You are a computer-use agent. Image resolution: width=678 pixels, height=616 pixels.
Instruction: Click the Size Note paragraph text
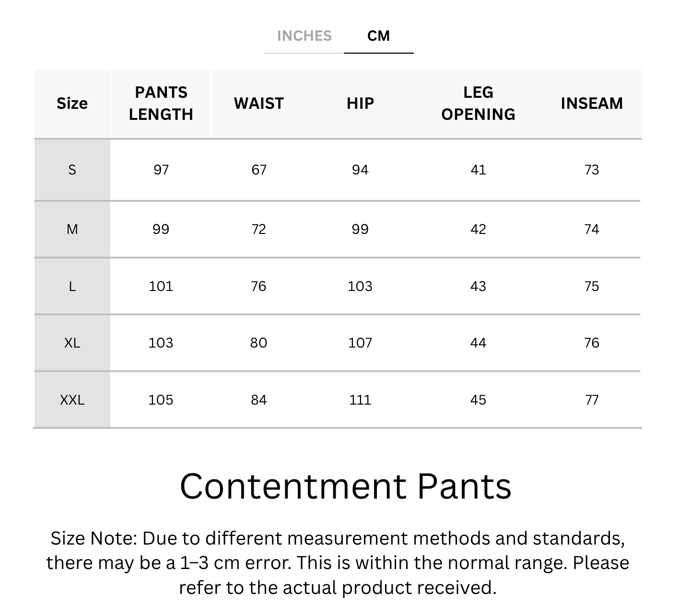pos(338,563)
